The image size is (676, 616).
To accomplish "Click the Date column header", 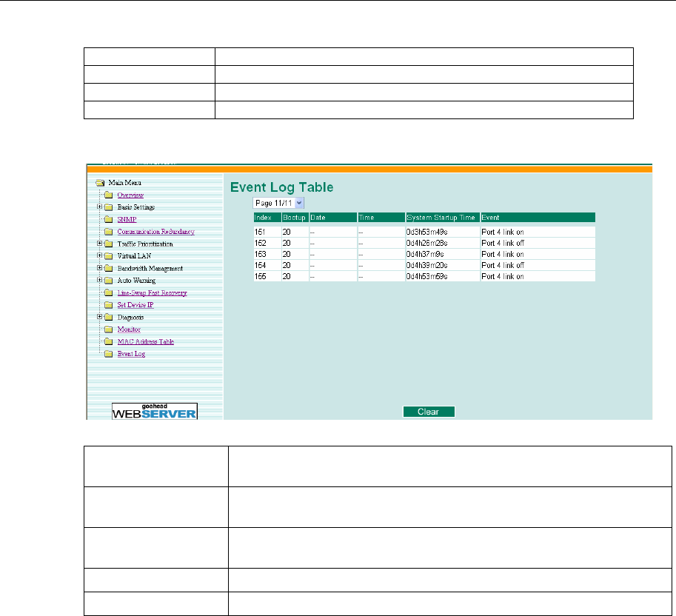I will (x=333, y=218).
